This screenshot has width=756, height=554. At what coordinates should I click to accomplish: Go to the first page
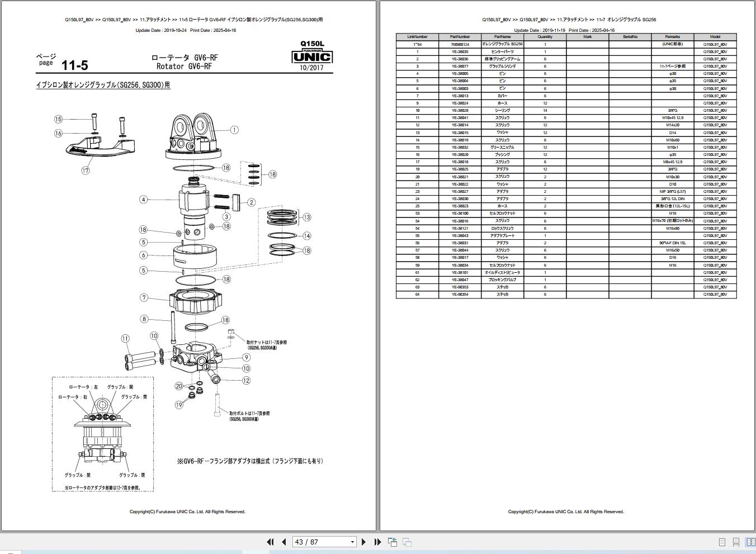point(271,542)
